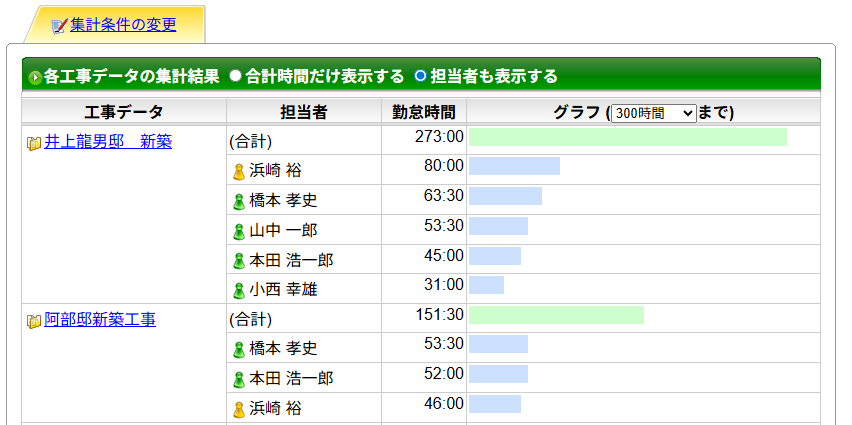
Task: Click the folder icon next to 井上龍男邸 新築
Action: pyautogui.click(x=34, y=143)
